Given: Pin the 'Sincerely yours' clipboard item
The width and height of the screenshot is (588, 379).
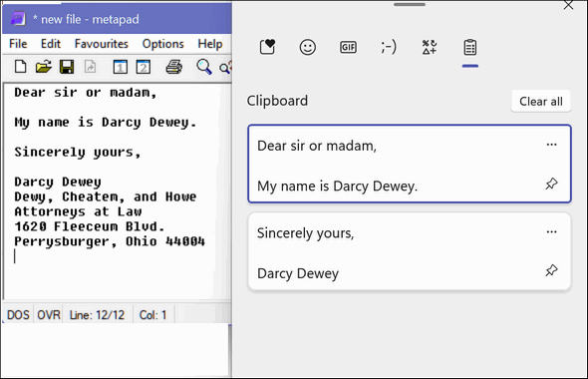Looking at the screenshot, I should point(551,270).
